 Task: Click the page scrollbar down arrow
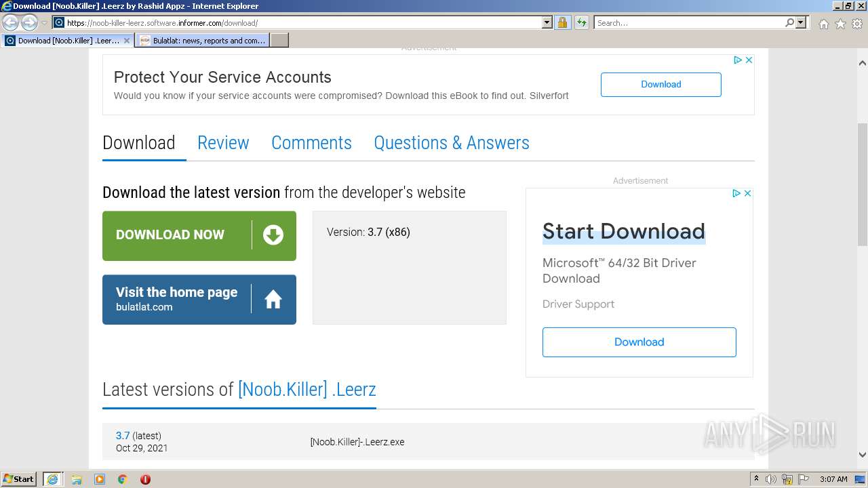[x=863, y=455]
